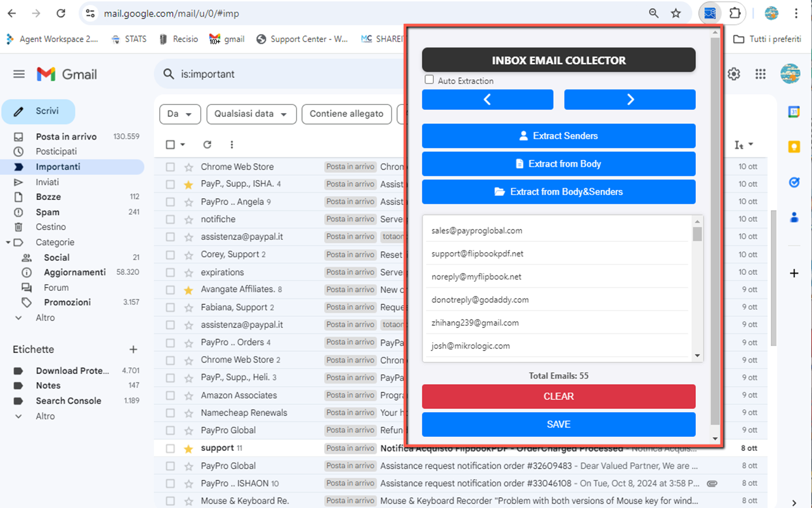Open Google Calendar side panel
Viewport: 812px width, 508px height.
794,112
